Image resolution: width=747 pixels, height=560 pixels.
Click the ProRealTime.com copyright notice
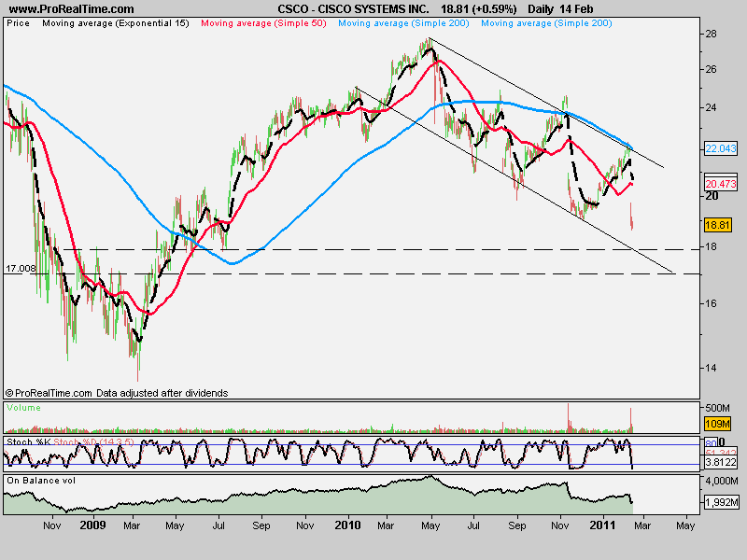[x=117, y=393]
